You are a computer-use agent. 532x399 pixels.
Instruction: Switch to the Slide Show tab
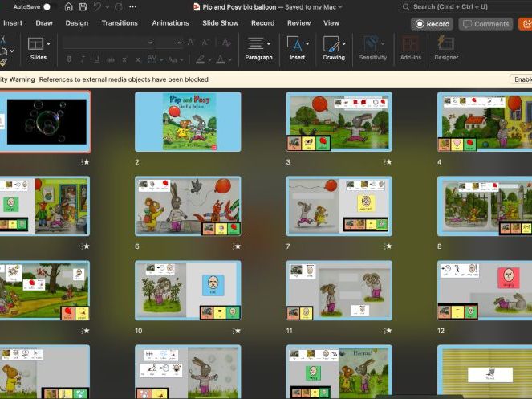click(220, 23)
